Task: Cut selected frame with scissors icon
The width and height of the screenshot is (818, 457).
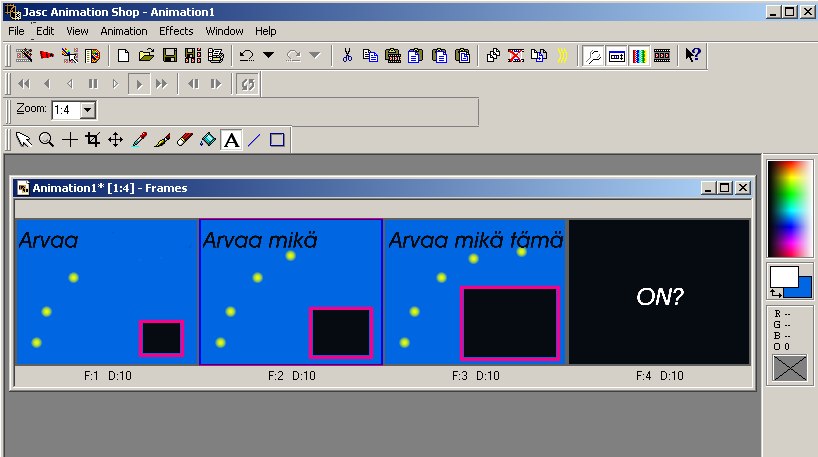Action: point(347,55)
